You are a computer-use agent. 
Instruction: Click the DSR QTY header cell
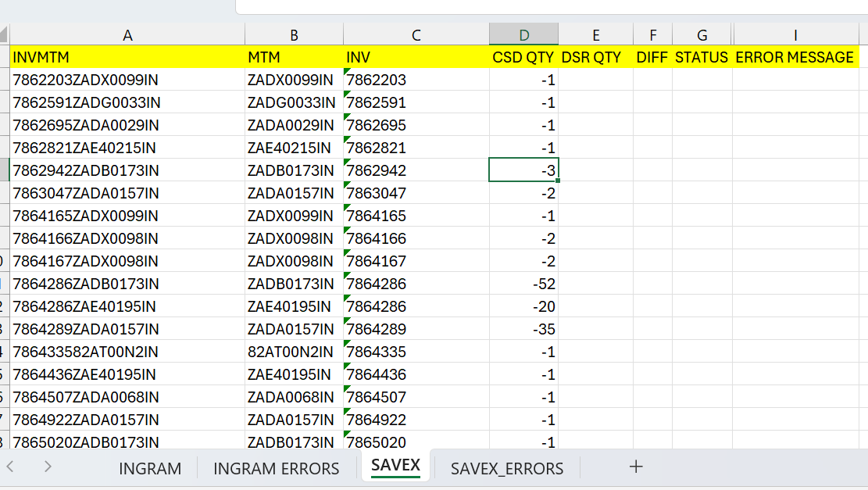tap(591, 57)
